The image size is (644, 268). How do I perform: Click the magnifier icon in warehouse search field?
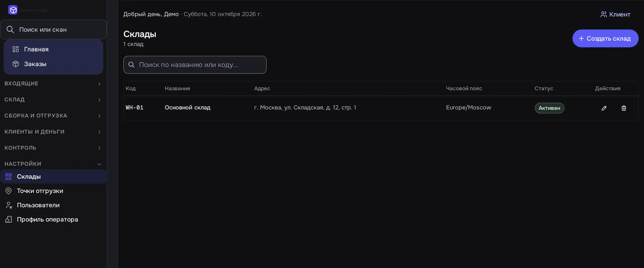click(x=131, y=65)
